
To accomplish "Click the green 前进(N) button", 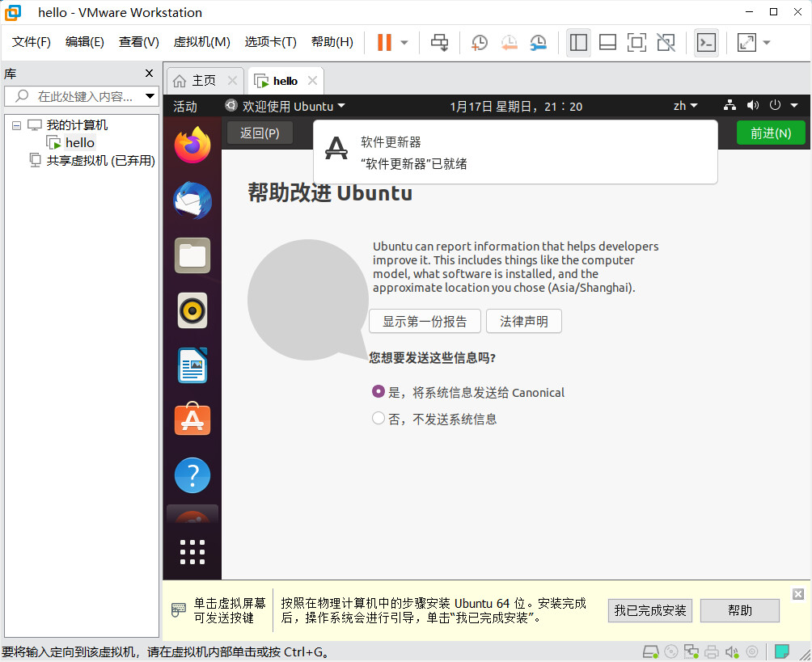I will (771, 133).
